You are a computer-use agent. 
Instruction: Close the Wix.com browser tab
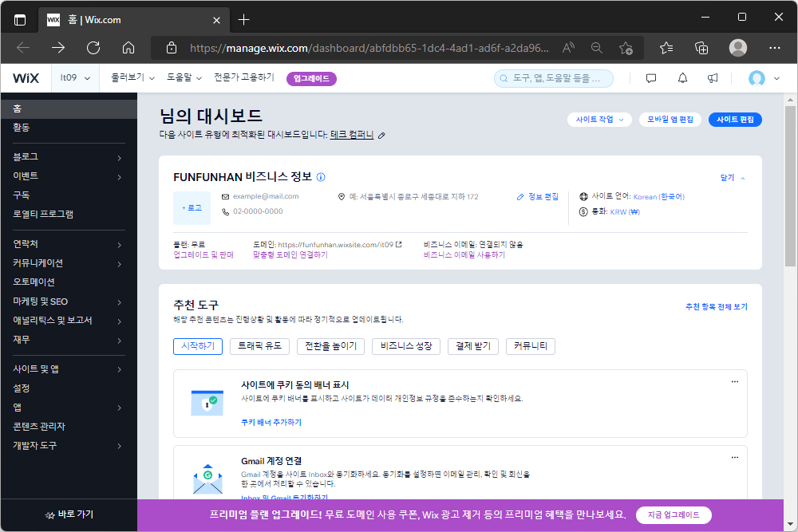(216, 20)
